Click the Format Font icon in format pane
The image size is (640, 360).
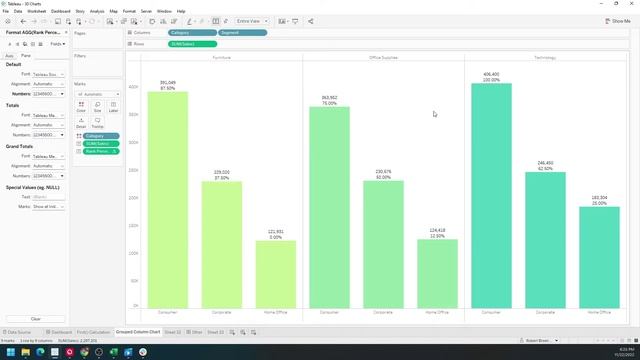tap(10, 44)
